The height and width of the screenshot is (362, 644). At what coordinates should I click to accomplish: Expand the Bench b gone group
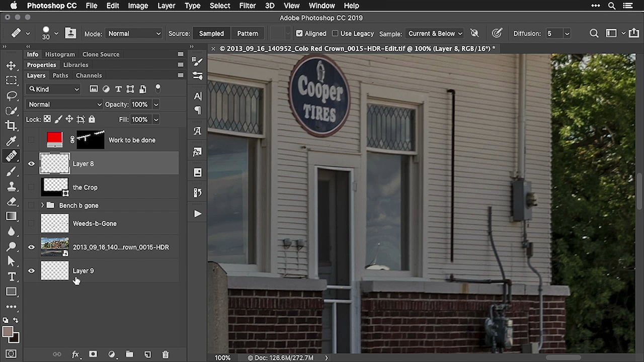click(42, 205)
